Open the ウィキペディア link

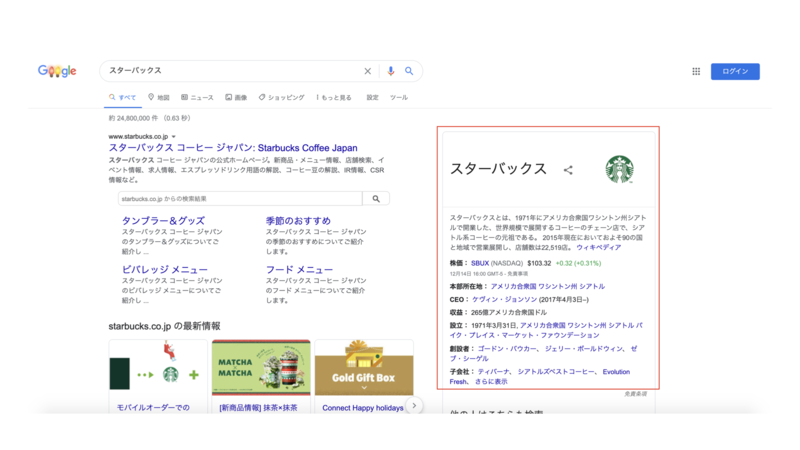(598, 247)
